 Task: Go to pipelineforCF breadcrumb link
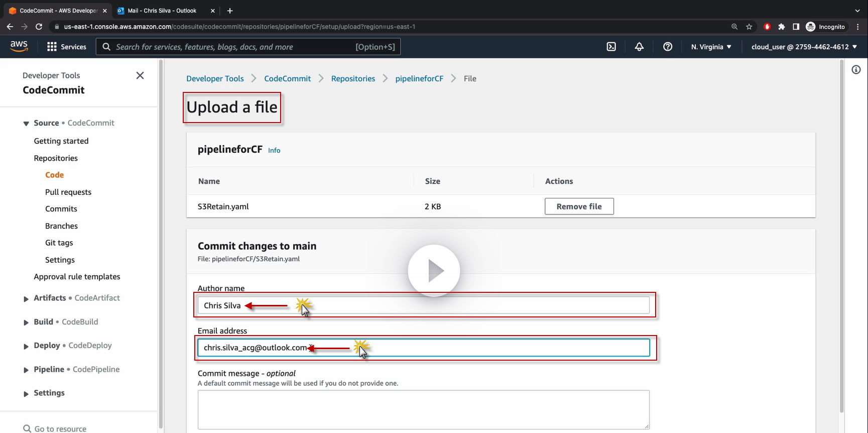tap(419, 78)
